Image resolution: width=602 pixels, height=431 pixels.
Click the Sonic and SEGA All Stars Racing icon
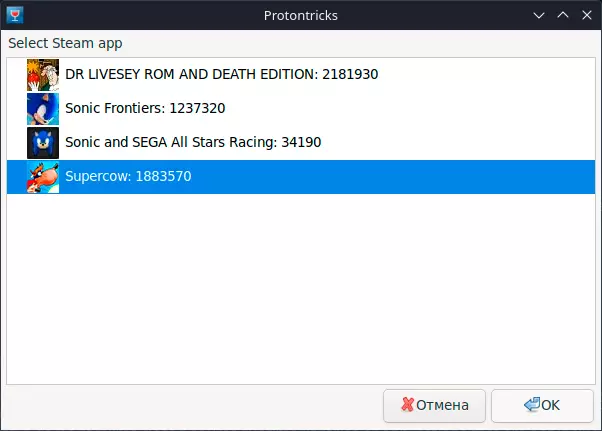pyautogui.click(x=43, y=143)
